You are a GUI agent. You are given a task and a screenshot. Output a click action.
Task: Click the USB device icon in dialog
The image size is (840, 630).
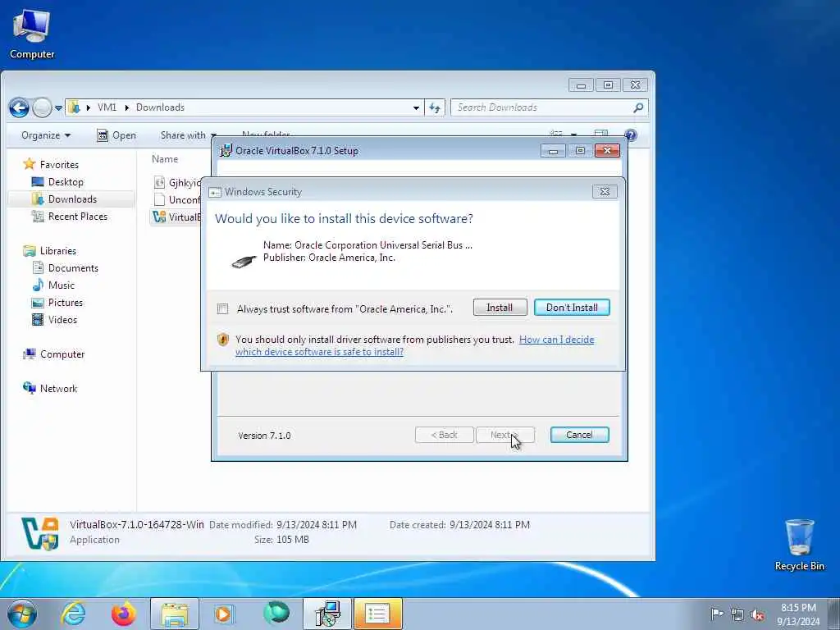coord(244,262)
